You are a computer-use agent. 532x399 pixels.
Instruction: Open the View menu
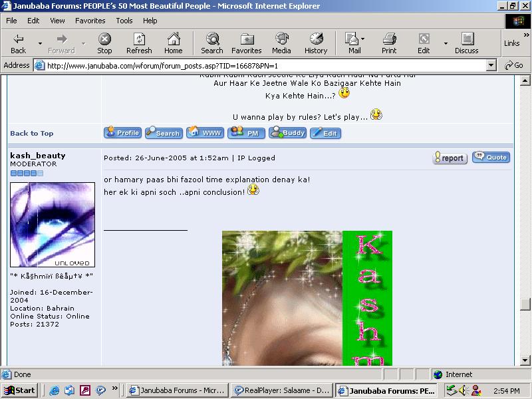point(57,21)
